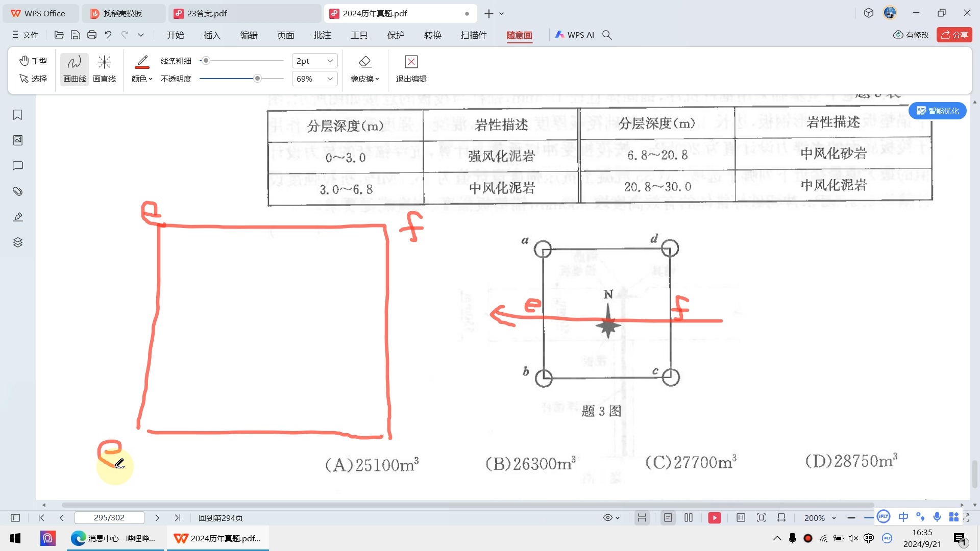The image size is (980, 551).
Task: Click the search magnifier icon
Action: click(x=607, y=35)
